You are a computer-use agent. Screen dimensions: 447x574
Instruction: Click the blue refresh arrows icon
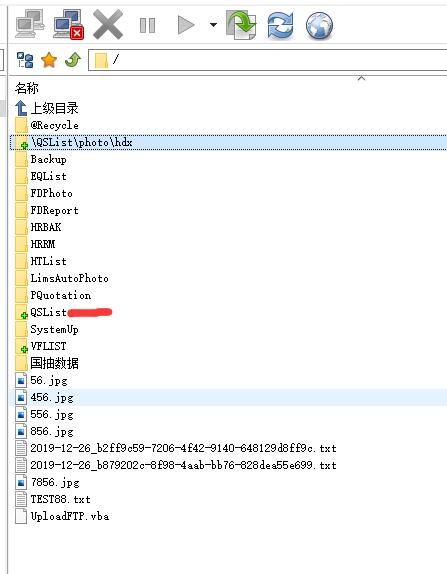[280, 25]
